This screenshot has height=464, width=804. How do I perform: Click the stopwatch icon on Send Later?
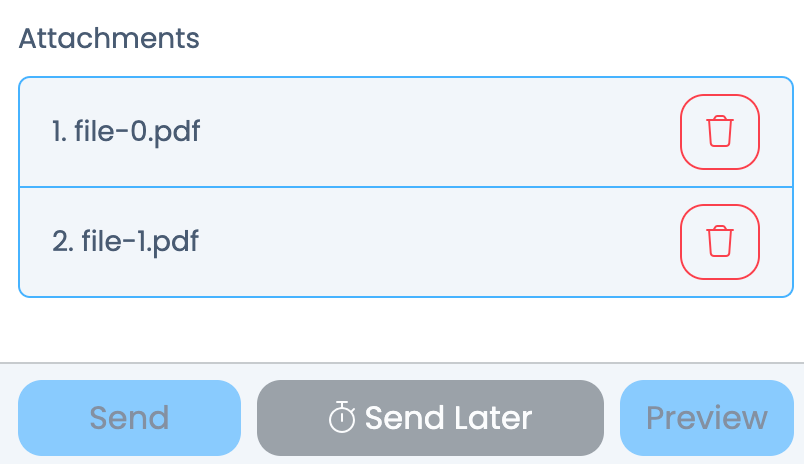(x=341, y=417)
